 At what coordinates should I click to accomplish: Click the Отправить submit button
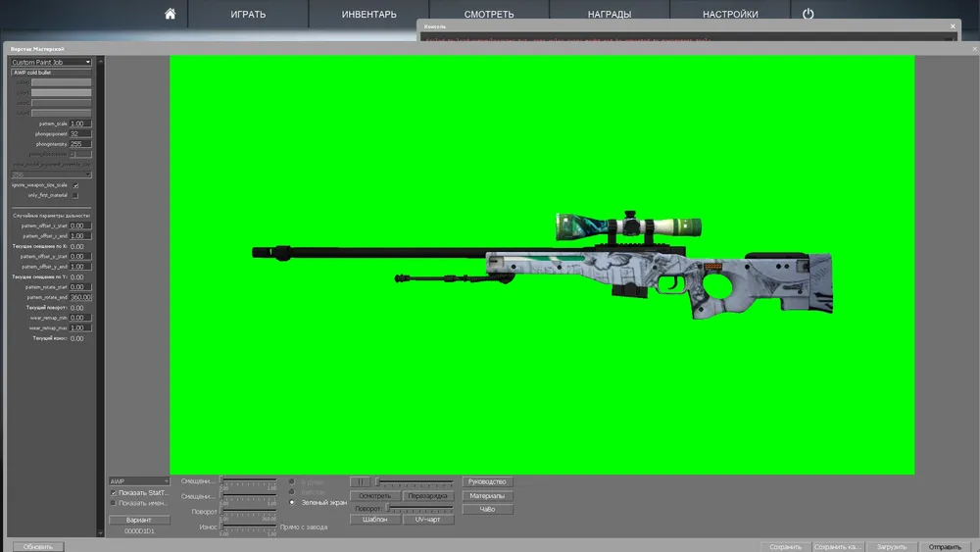coord(945,546)
